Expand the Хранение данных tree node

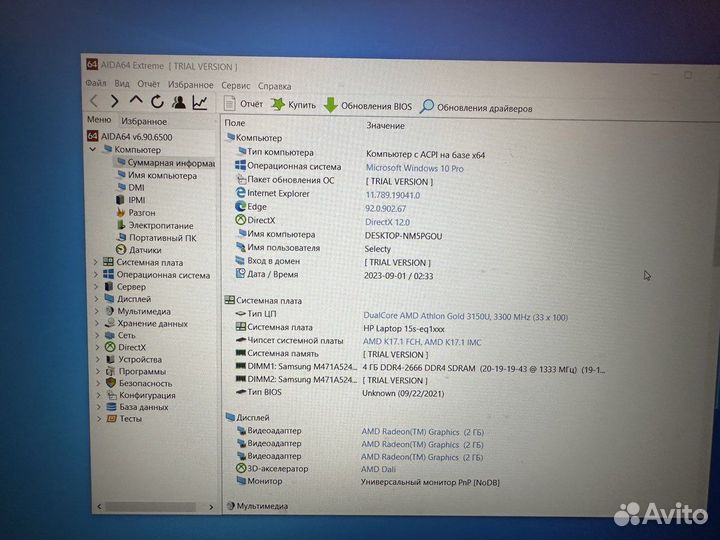coord(97,323)
